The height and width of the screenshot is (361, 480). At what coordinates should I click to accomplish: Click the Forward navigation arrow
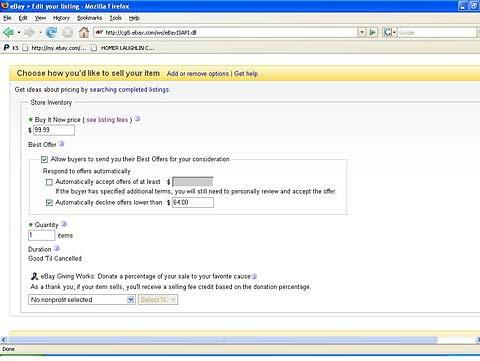click(x=30, y=32)
